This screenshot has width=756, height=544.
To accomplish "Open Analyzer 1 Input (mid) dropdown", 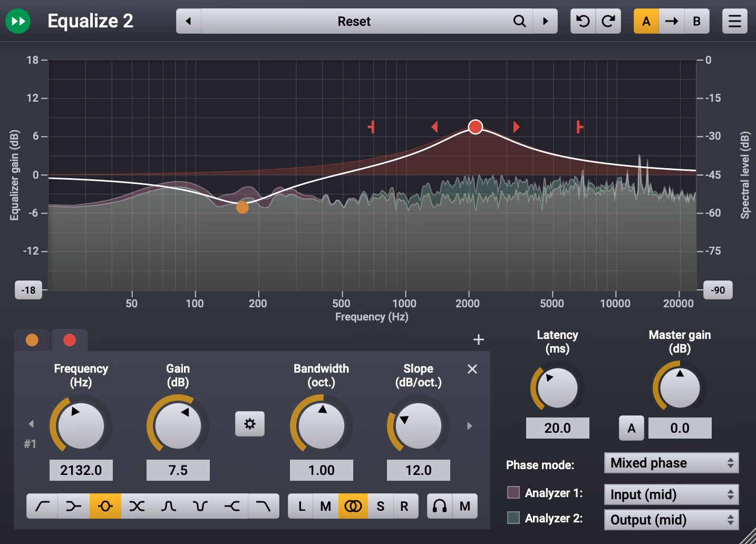I will coord(672,494).
